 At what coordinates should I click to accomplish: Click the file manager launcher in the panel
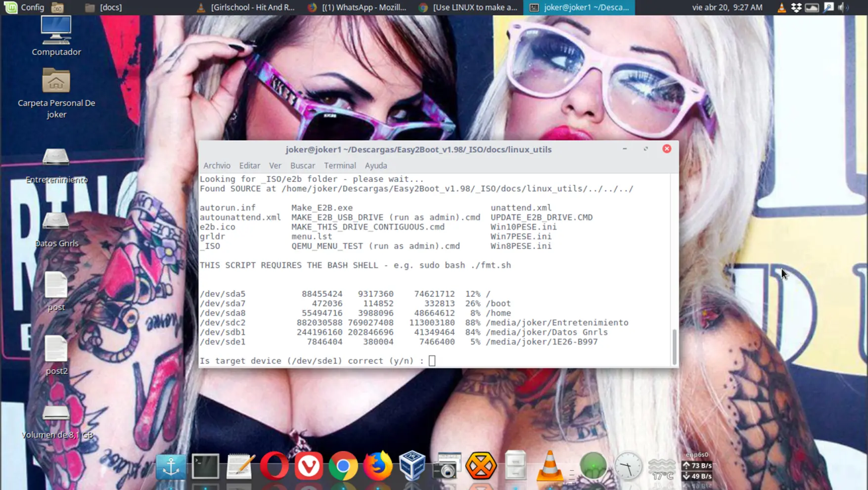(57, 7)
